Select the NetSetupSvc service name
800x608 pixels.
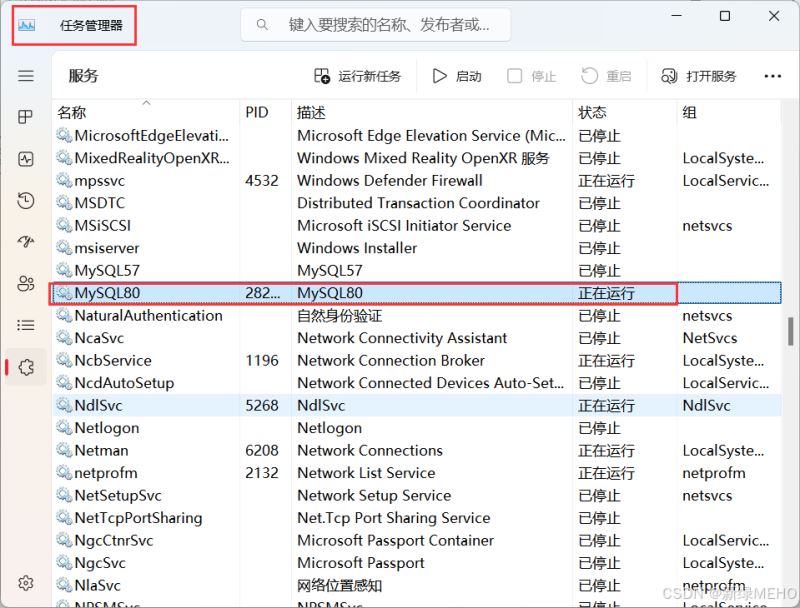pos(118,495)
